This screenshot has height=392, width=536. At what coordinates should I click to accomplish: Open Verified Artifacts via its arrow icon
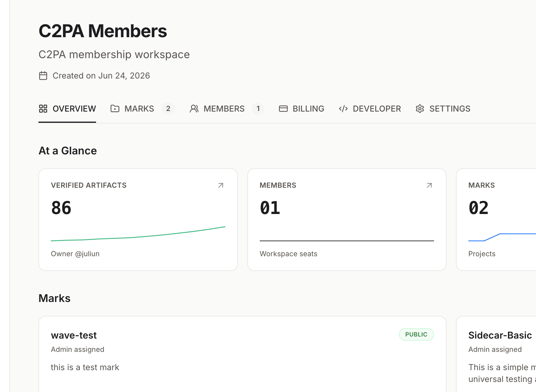coord(221,185)
